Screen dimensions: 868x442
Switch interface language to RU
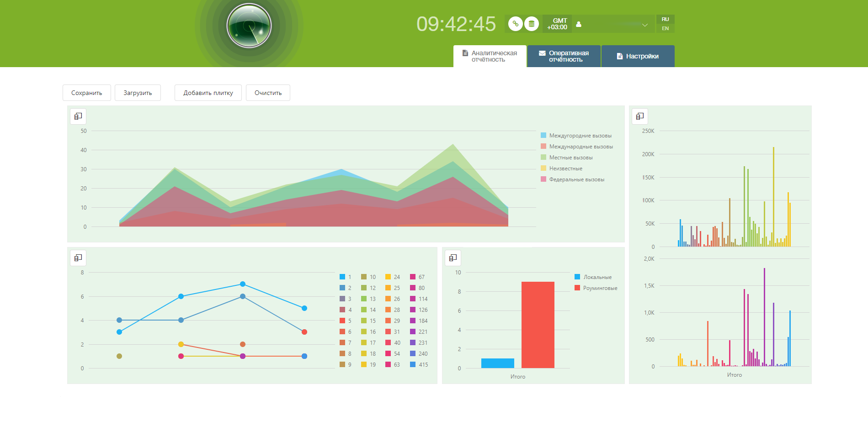click(665, 19)
